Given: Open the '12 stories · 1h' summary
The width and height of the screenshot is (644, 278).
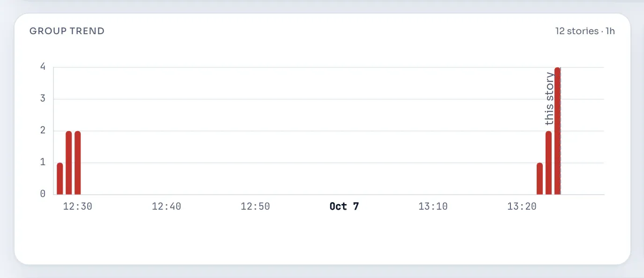Looking at the screenshot, I should click(585, 31).
